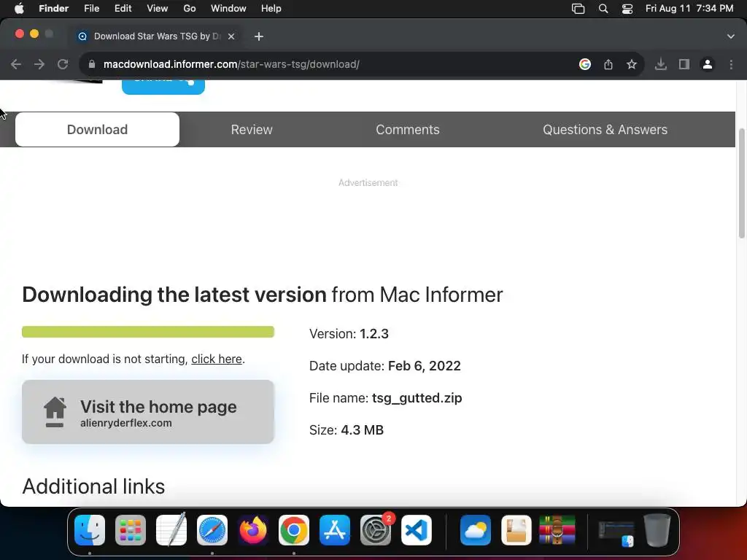Open a new tab with plus button
The height and width of the screenshot is (560, 747).
[259, 36]
